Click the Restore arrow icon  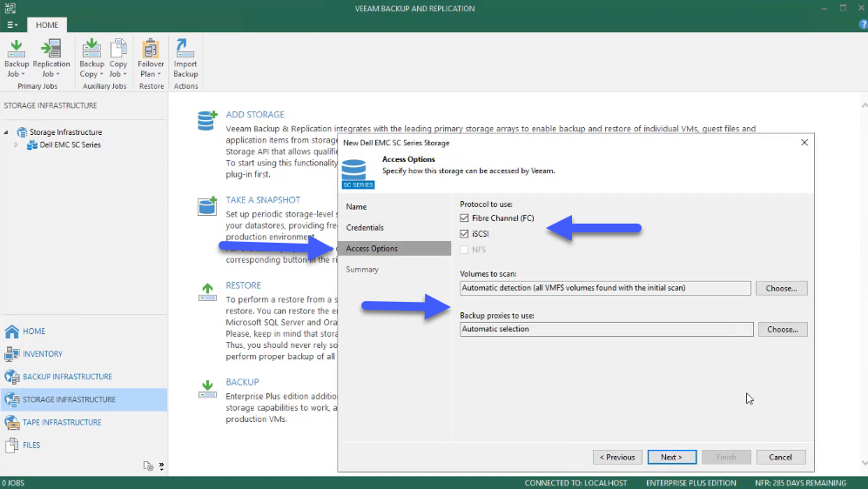point(207,292)
